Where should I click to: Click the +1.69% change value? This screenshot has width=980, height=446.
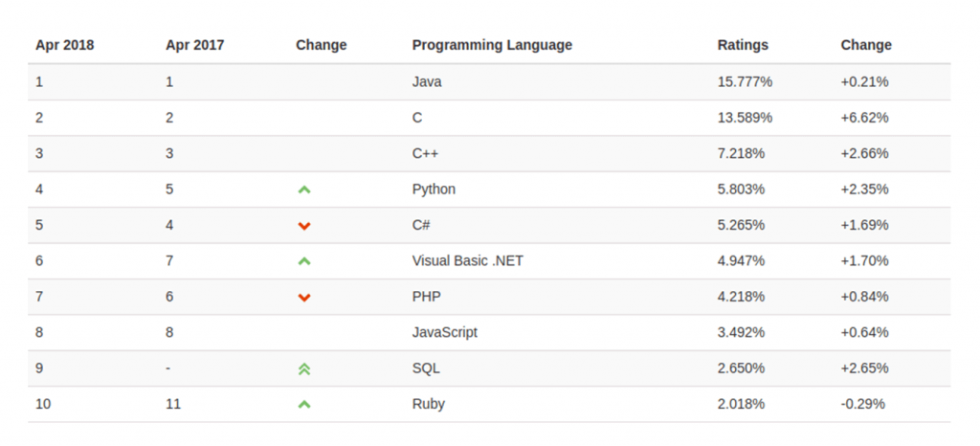(864, 225)
